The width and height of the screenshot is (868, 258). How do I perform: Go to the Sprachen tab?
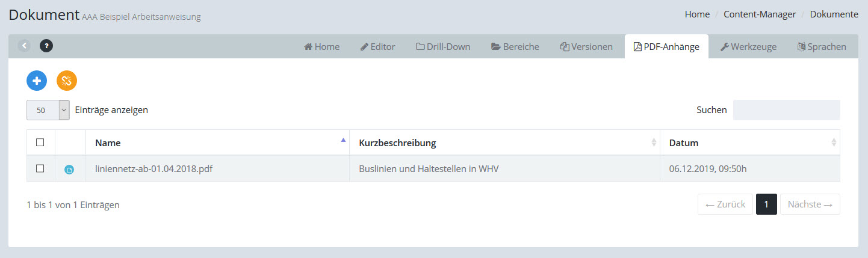822,47
